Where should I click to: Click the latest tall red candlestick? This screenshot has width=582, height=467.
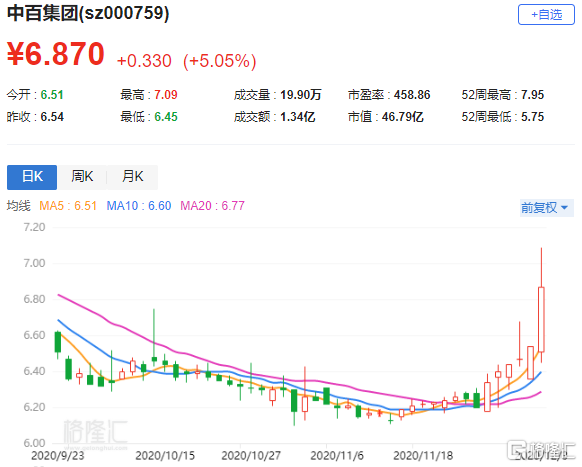541,319
